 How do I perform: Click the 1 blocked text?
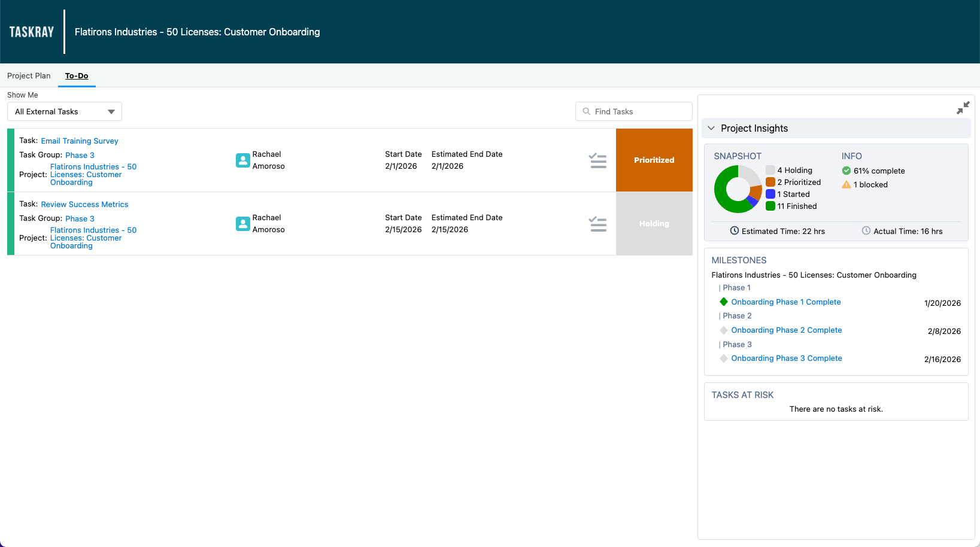click(871, 185)
